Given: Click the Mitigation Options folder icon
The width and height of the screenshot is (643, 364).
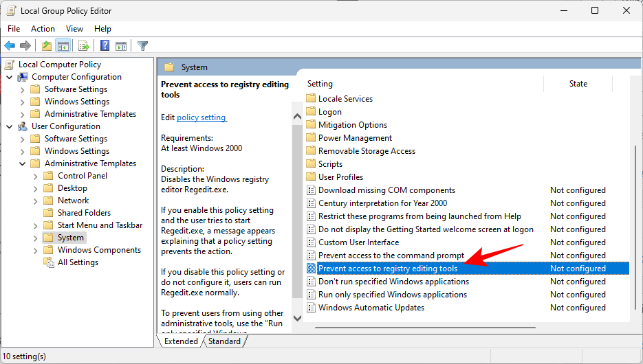Looking at the screenshot, I should coord(312,125).
